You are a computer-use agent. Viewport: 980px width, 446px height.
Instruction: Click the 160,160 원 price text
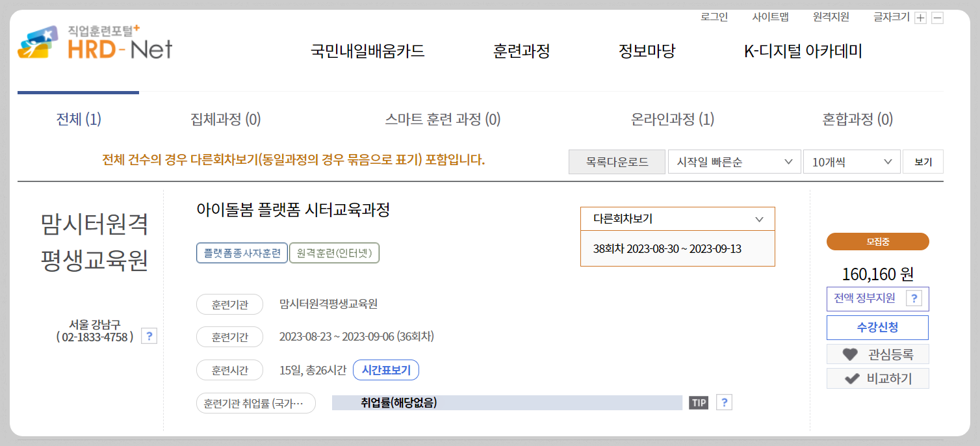(x=878, y=274)
